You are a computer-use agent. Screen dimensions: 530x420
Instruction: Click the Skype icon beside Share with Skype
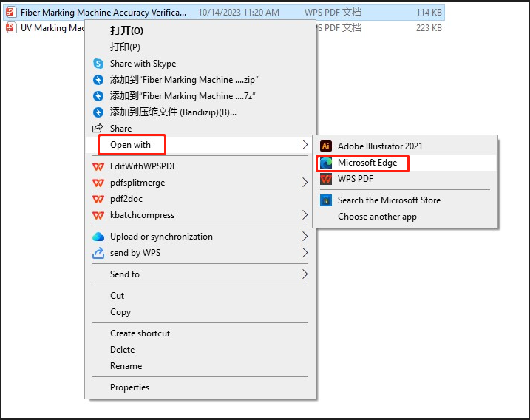click(x=98, y=64)
